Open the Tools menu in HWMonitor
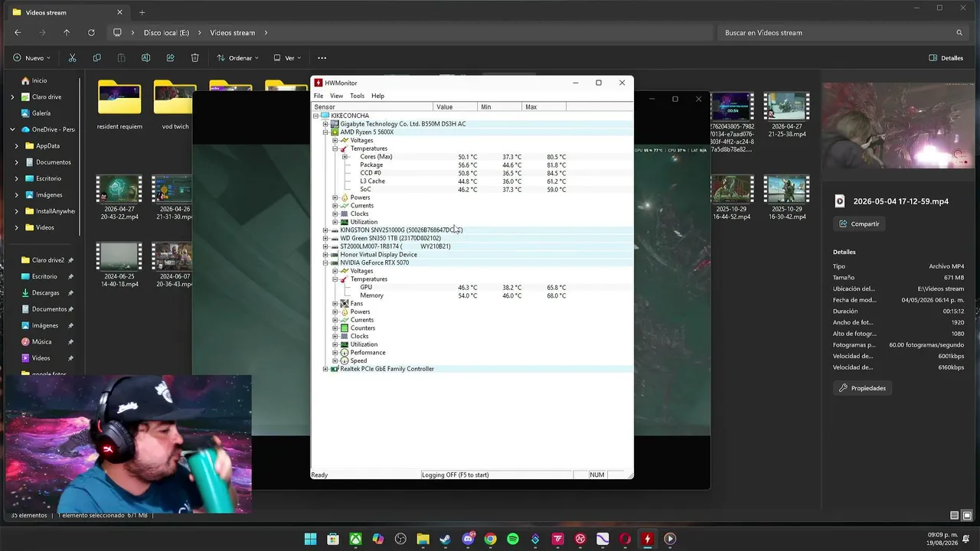 click(x=357, y=96)
